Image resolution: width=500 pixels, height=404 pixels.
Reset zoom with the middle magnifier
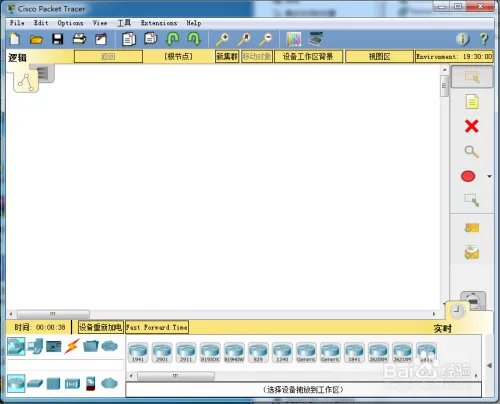[244, 39]
